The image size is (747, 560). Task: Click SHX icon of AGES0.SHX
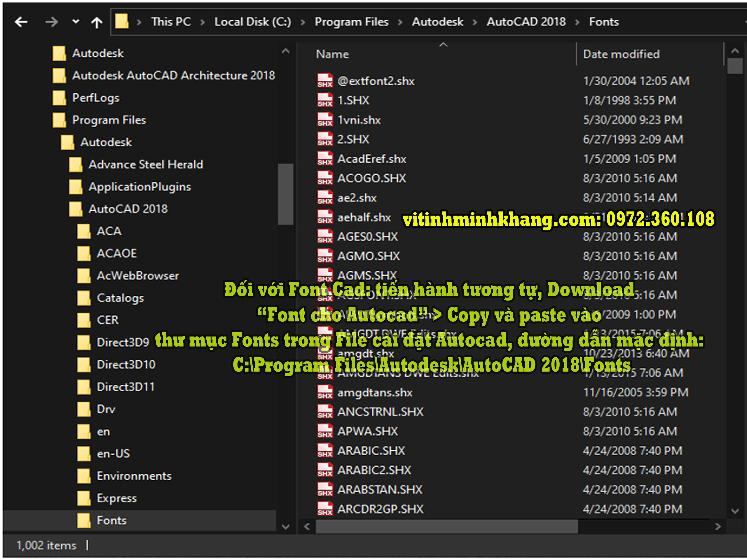pyautogui.click(x=325, y=236)
